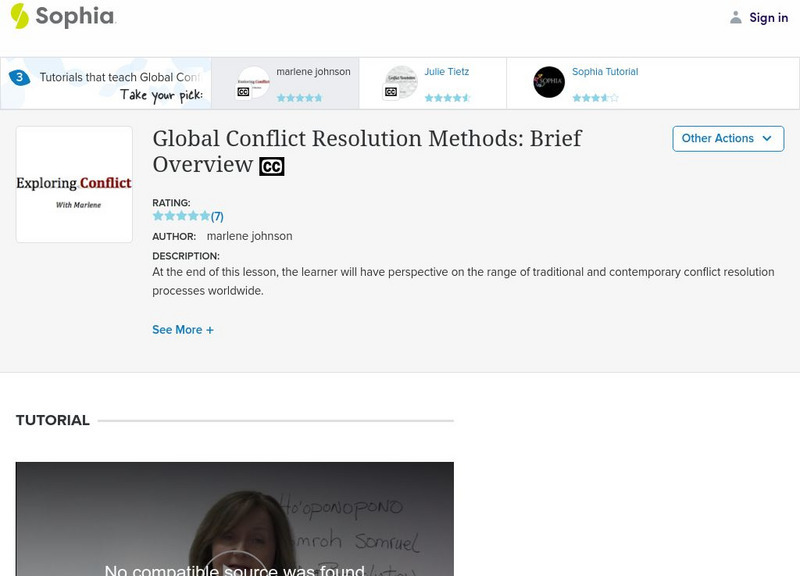This screenshot has width=800, height=576.
Task: Click the Global Conflict Resolution Methods title
Action: point(367,152)
